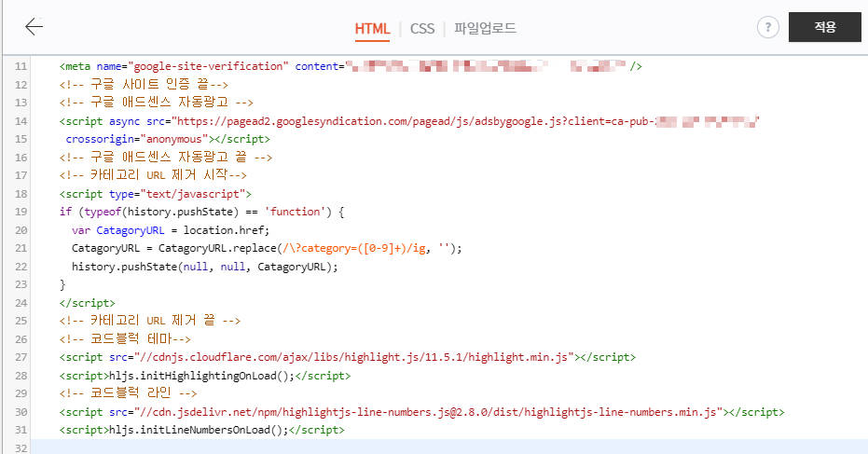Viewport: 868px width, 454px height.
Task: Click comment '구글 애드센스 자동광고 끝'
Action: [166, 158]
